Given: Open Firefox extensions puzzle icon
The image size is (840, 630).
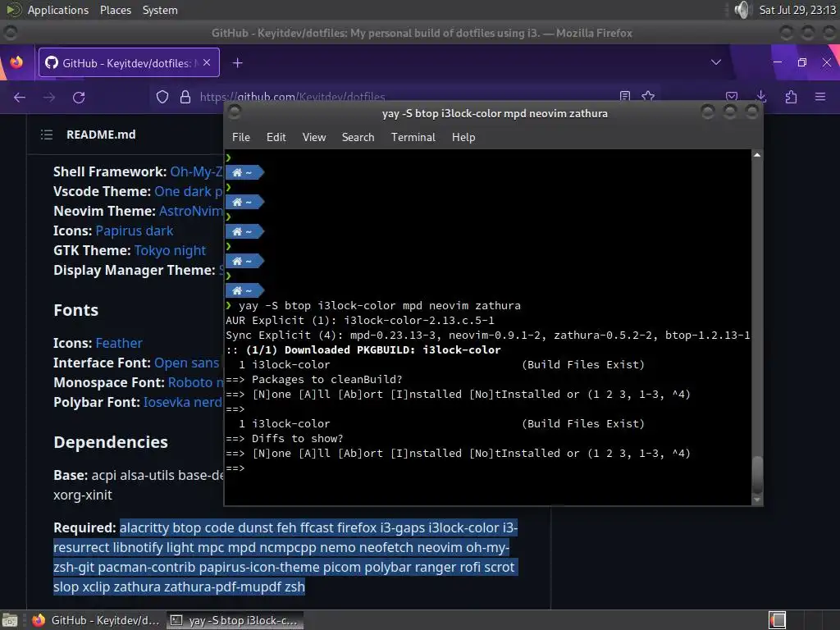Looking at the screenshot, I should point(792,97).
